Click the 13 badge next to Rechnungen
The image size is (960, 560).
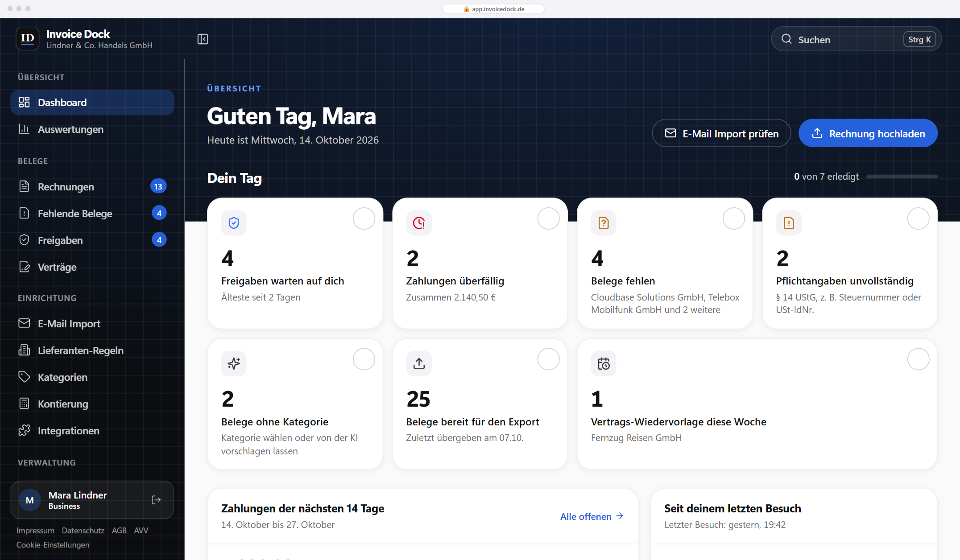[158, 186]
